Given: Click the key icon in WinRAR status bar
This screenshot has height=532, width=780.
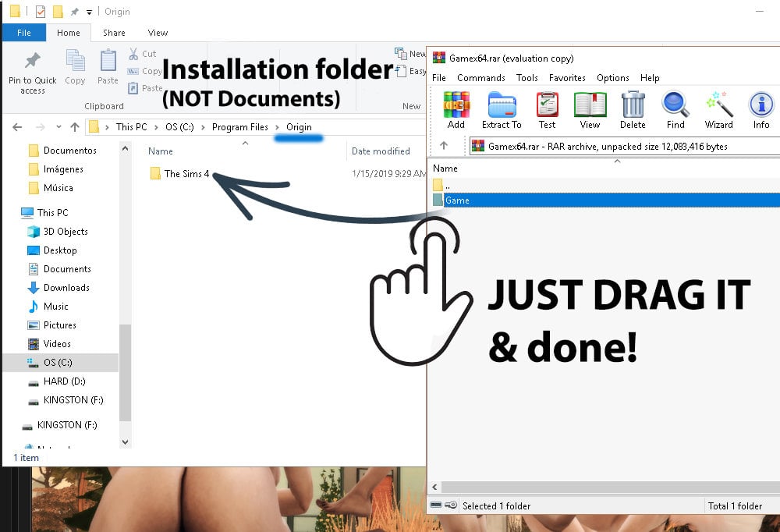Looking at the screenshot, I should 451,505.
